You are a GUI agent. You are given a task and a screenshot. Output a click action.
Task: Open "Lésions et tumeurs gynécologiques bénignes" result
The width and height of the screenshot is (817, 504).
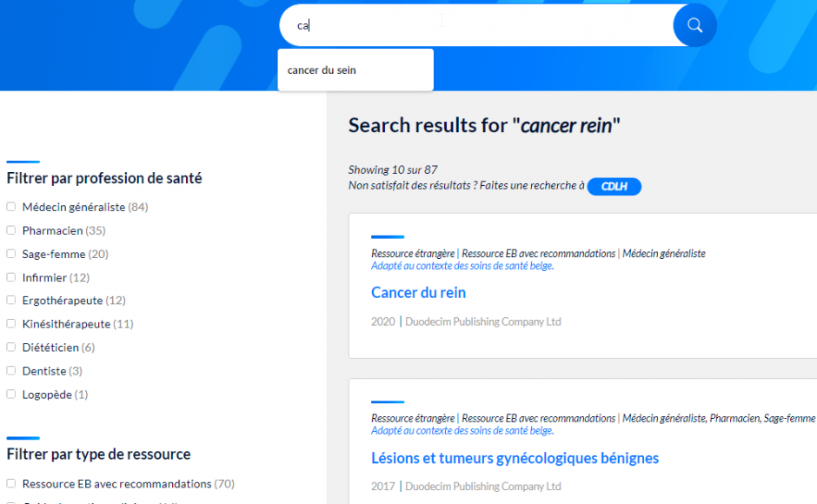tap(515, 458)
